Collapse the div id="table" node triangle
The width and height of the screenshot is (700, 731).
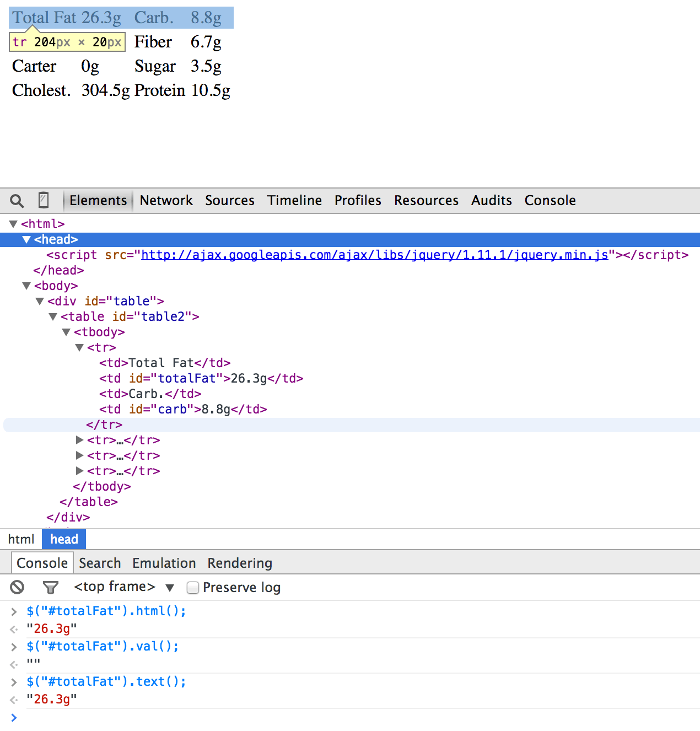pos(40,301)
